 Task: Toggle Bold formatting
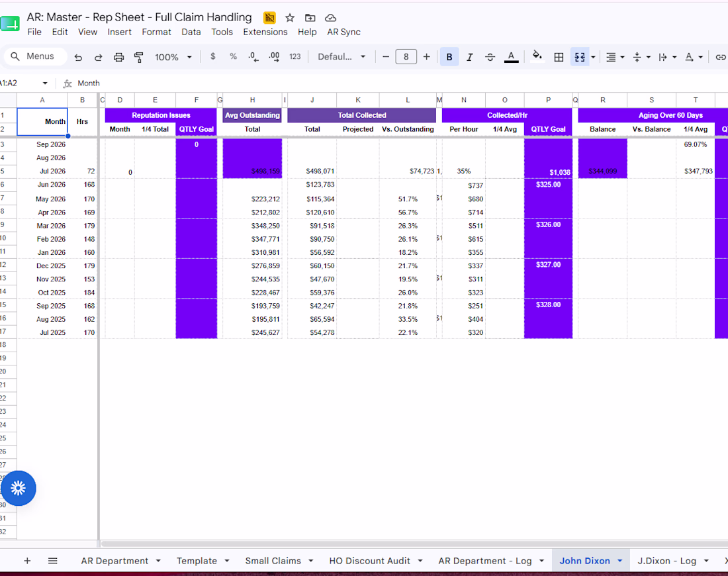(x=449, y=57)
